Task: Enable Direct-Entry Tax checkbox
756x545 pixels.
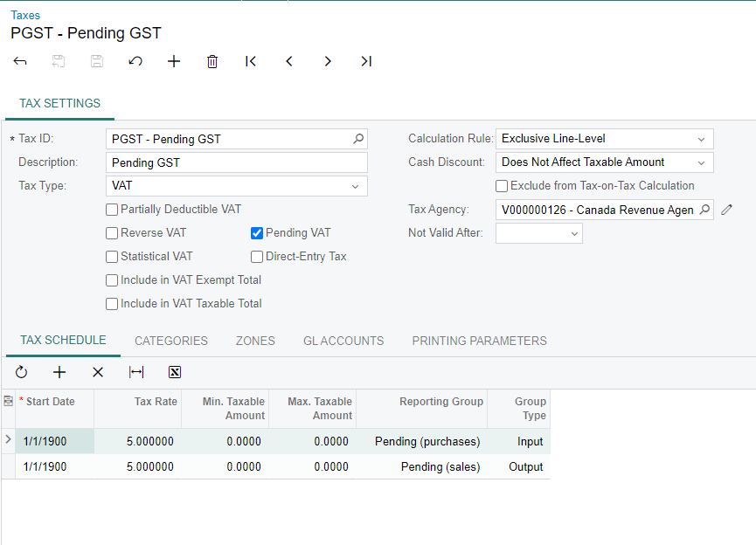Action: [x=257, y=257]
